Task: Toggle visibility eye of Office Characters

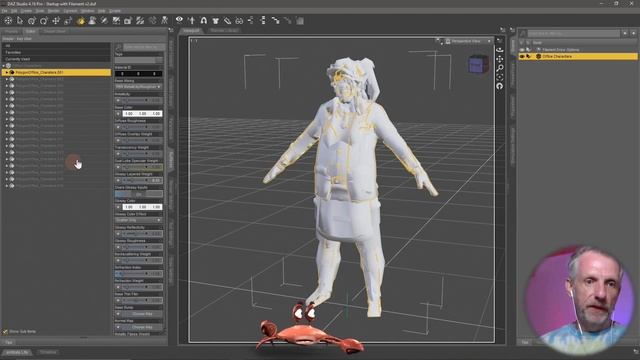Action: [x=522, y=56]
